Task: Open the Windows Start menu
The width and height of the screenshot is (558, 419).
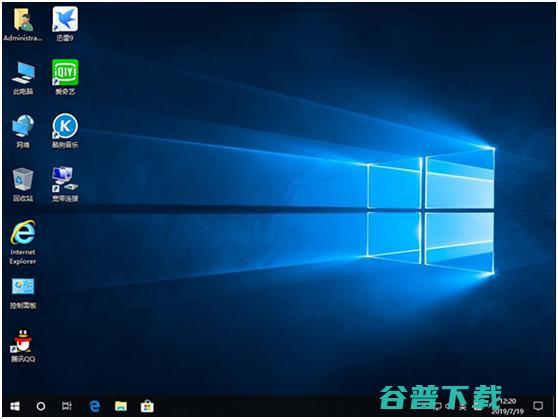Action: click(x=15, y=406)
